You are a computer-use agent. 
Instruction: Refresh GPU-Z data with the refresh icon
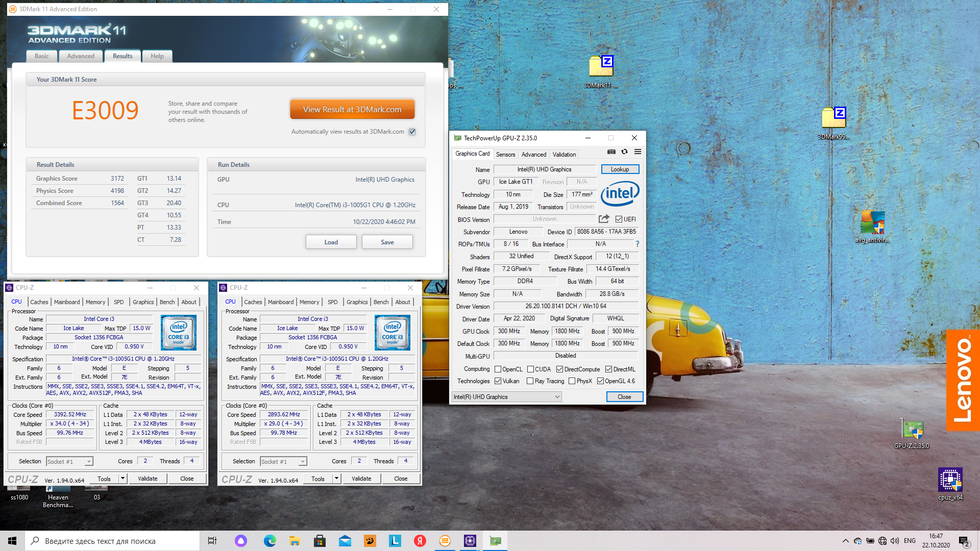(624, 152)
